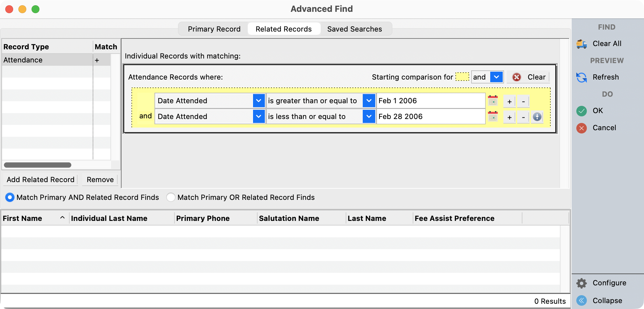644x309 pixels.
Task: Select the Attendance record type row
Action: tap(56, 60)
